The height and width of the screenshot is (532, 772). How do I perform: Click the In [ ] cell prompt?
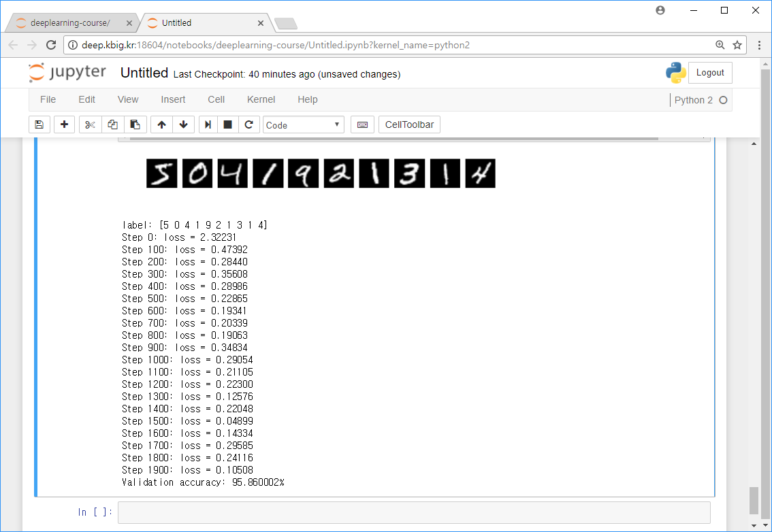tap(95, 512)
